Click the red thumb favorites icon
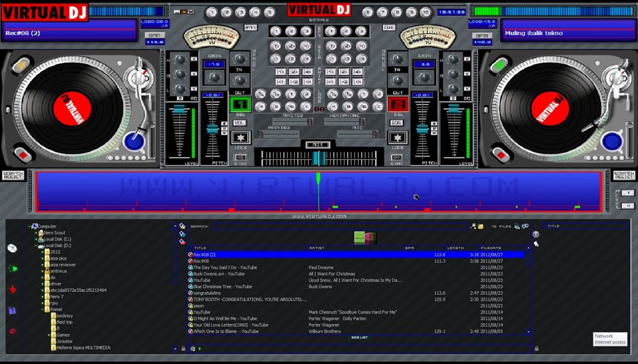 [x=13, y=289]
